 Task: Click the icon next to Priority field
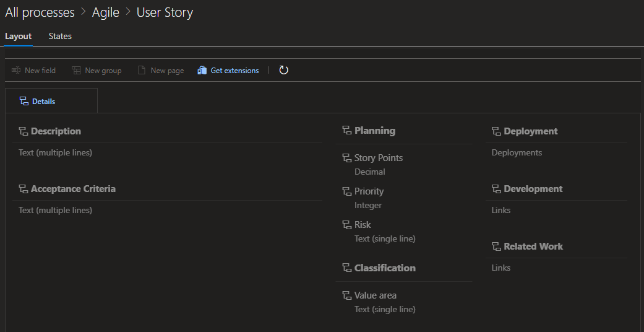347,191
